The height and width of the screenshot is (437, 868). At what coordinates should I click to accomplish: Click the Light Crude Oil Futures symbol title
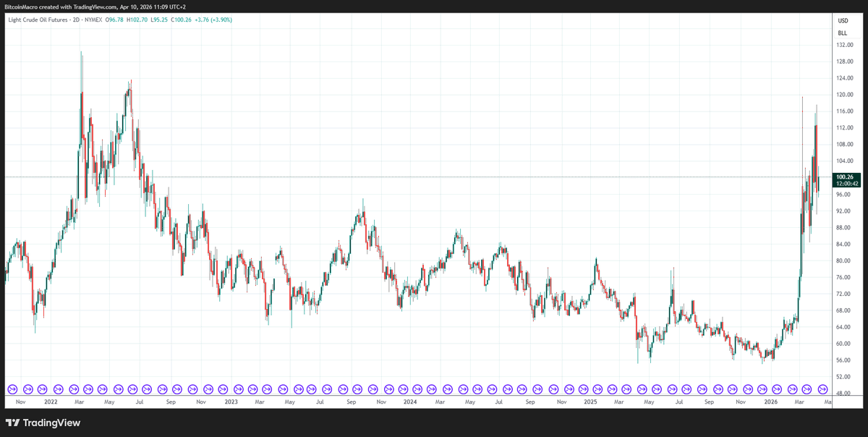(x=38, y=19)
